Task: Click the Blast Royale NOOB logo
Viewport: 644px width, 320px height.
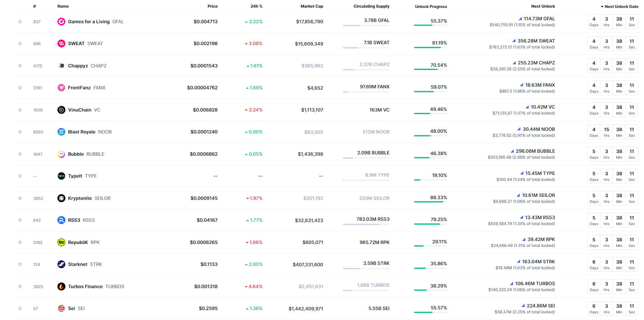Action: pos(61,132)
